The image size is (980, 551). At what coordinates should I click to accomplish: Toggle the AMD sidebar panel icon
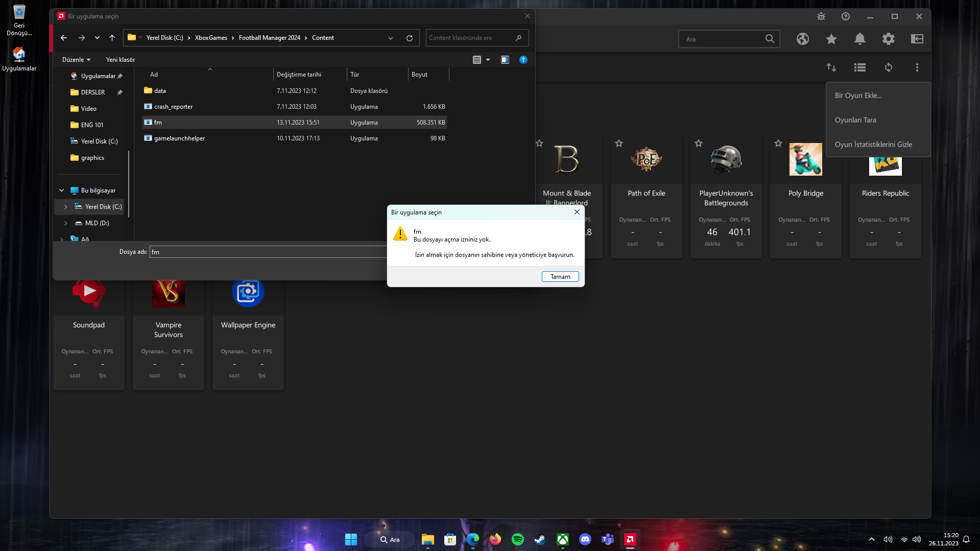click(917, 39)
